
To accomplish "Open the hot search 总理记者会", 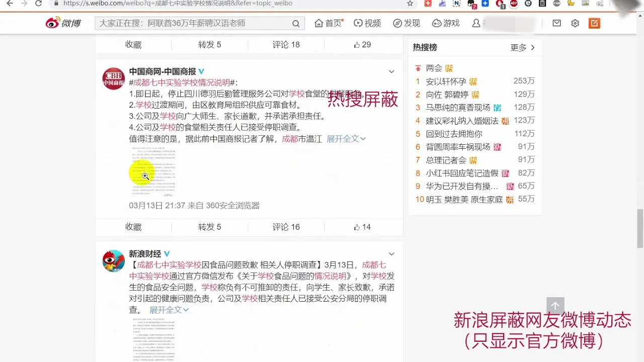I will click(x=446, y=160).
